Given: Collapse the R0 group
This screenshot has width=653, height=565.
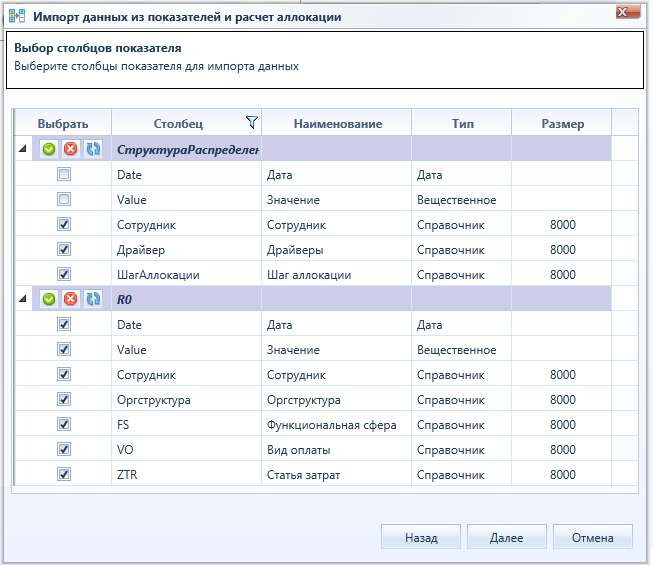Looking at the screenshot, I should 22,298.
